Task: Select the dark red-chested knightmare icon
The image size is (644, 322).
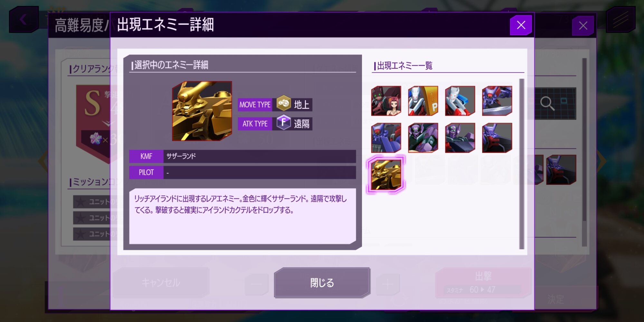Action: (x=497, y=138)
